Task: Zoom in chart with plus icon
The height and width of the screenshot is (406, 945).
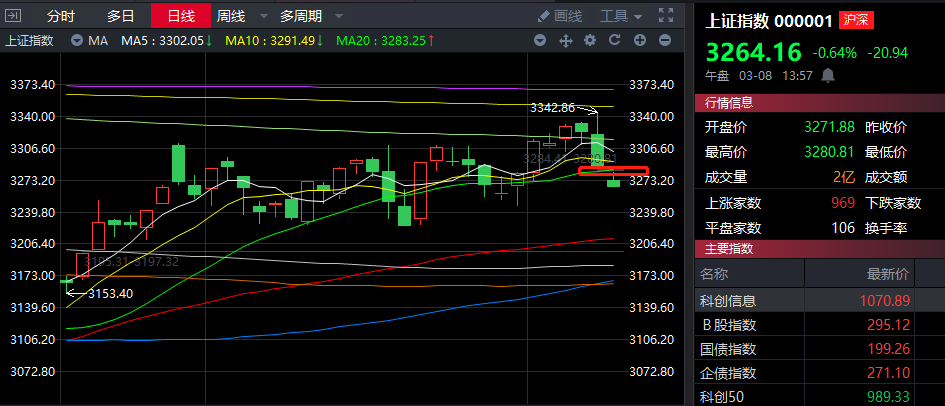Action: (x=639, y=40)
